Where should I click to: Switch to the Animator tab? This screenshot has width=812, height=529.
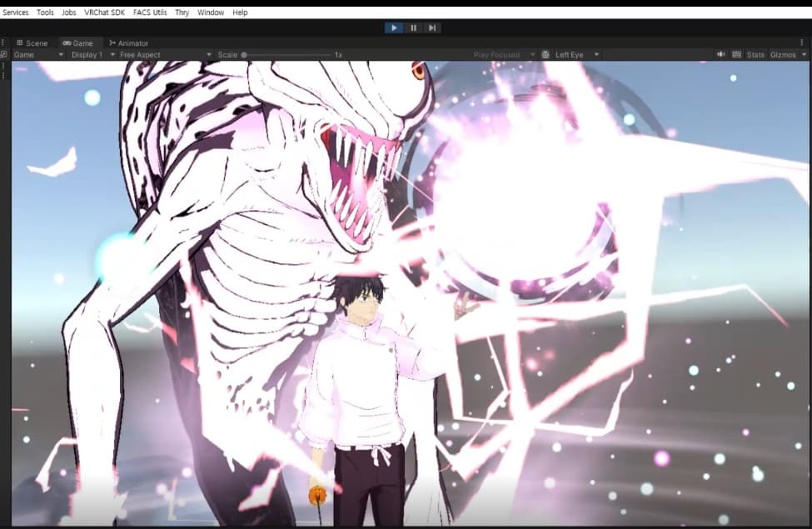[128, 43]
